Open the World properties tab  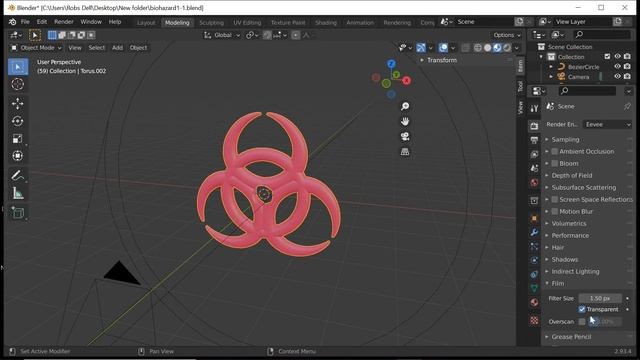[534, 182]
